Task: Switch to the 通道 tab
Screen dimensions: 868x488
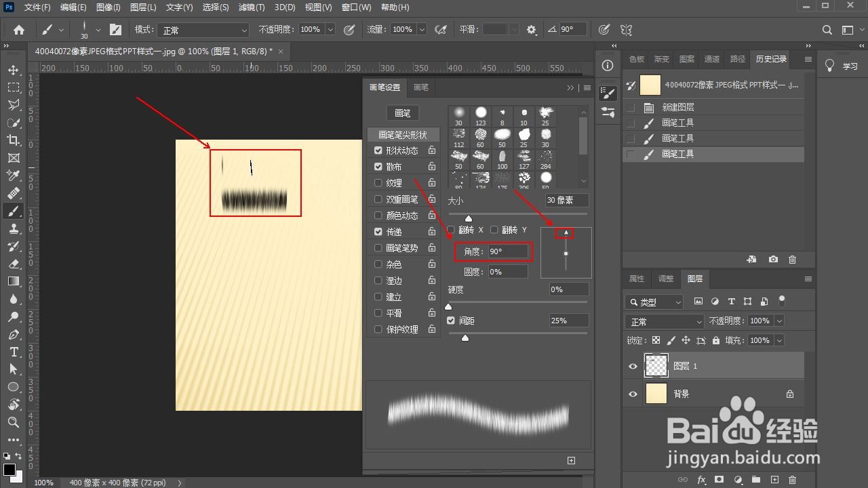Action: 712,59
